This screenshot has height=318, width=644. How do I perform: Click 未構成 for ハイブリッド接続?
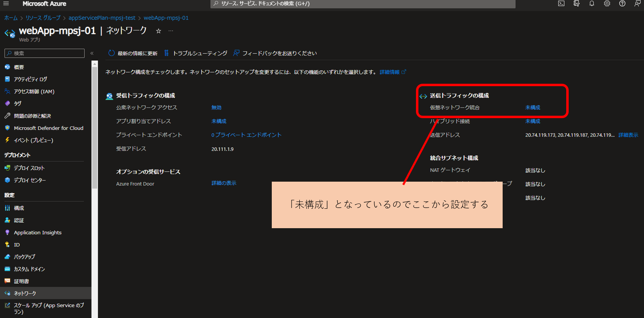point(533,121)
